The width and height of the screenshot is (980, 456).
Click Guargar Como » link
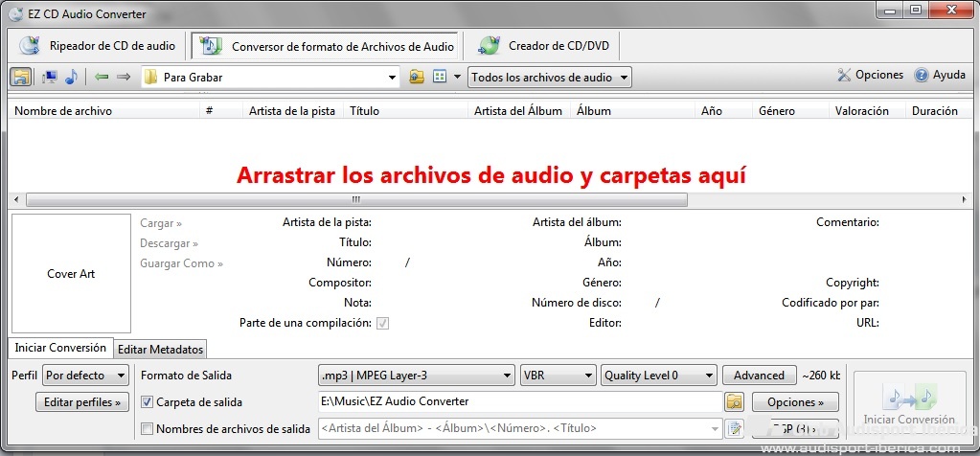coord(181,263)
